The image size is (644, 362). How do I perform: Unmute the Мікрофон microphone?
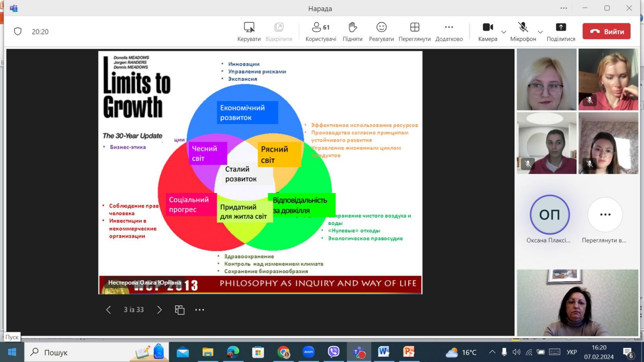[x=523, y=31]
